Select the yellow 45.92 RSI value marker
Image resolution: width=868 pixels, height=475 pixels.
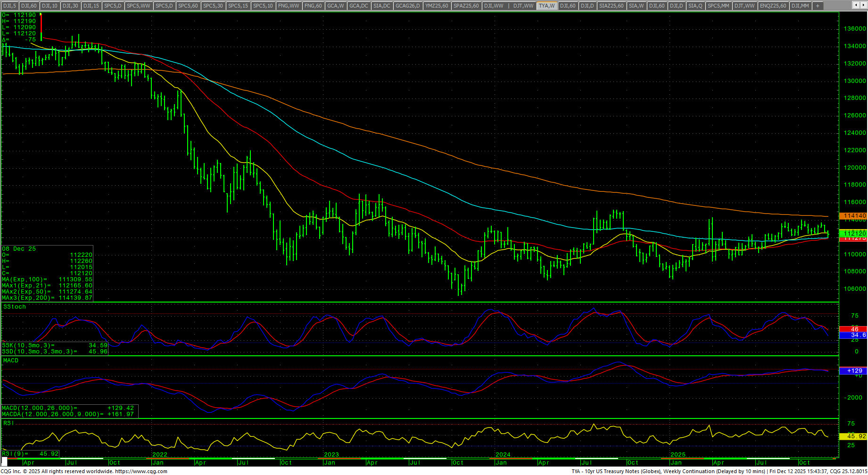click(854, 436)
